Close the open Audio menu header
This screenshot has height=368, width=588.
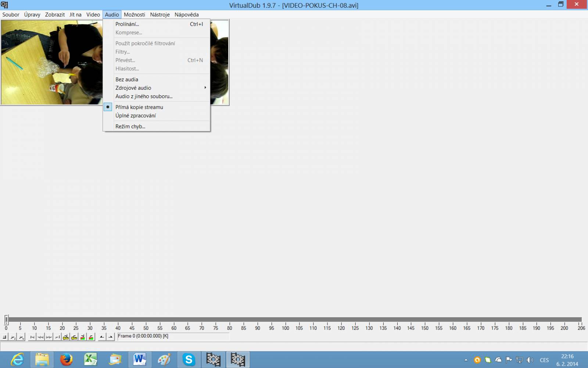click(112, 15)
